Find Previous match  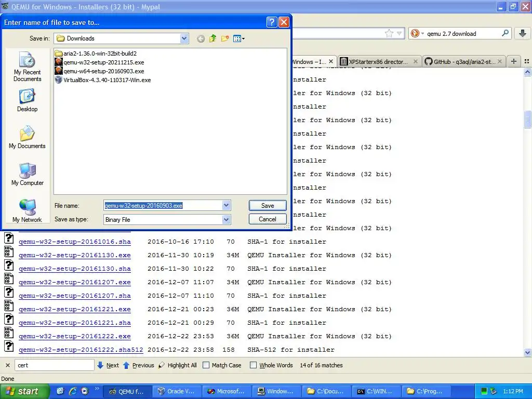click(x=138, y=365)
